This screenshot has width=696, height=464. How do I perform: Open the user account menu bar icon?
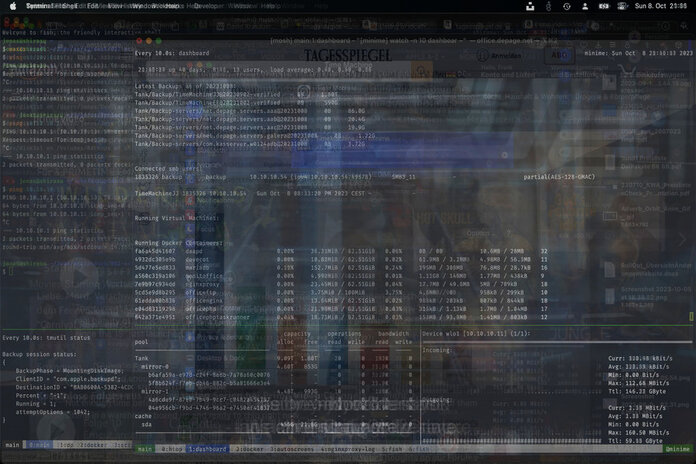(585, 6)
